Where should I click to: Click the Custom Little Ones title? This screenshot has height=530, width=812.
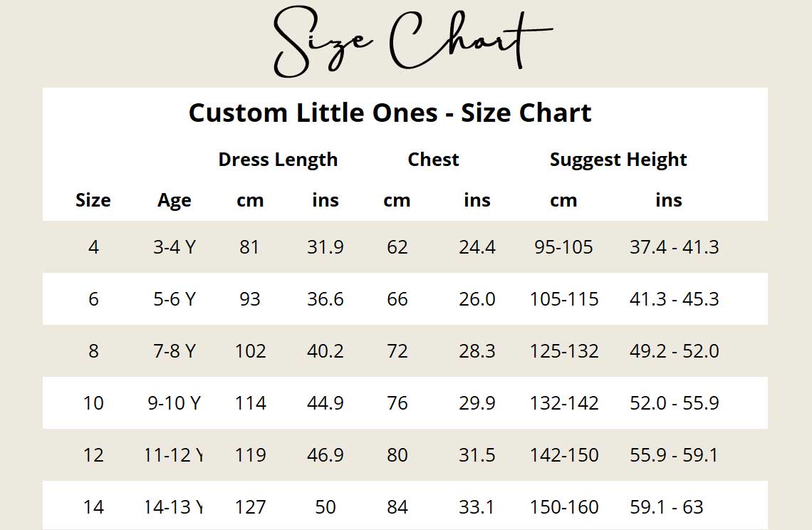pyautogui.click(x=390, y=113)
